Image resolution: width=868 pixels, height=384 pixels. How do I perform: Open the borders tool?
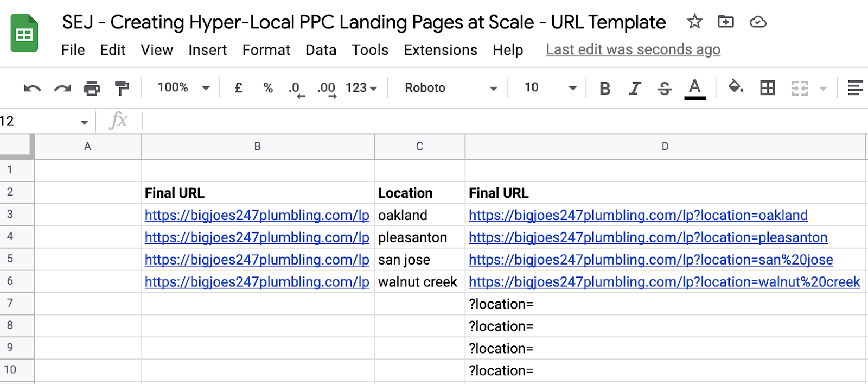point(767,88)
